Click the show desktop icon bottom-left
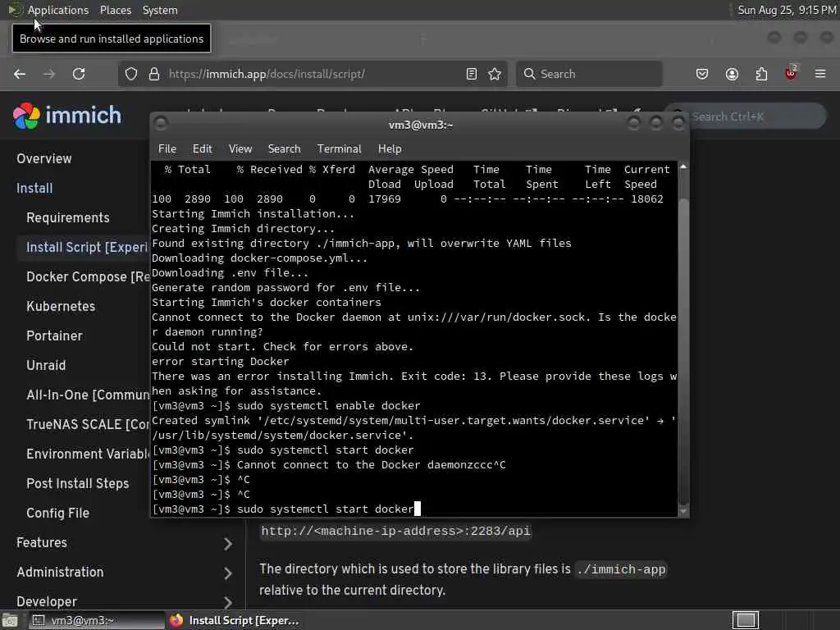 coord(10,621)
